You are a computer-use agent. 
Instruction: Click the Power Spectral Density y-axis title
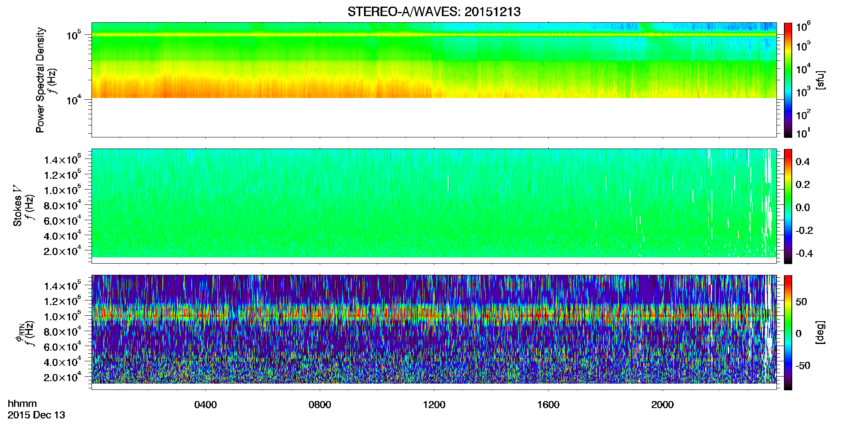(x=40, y=80)
